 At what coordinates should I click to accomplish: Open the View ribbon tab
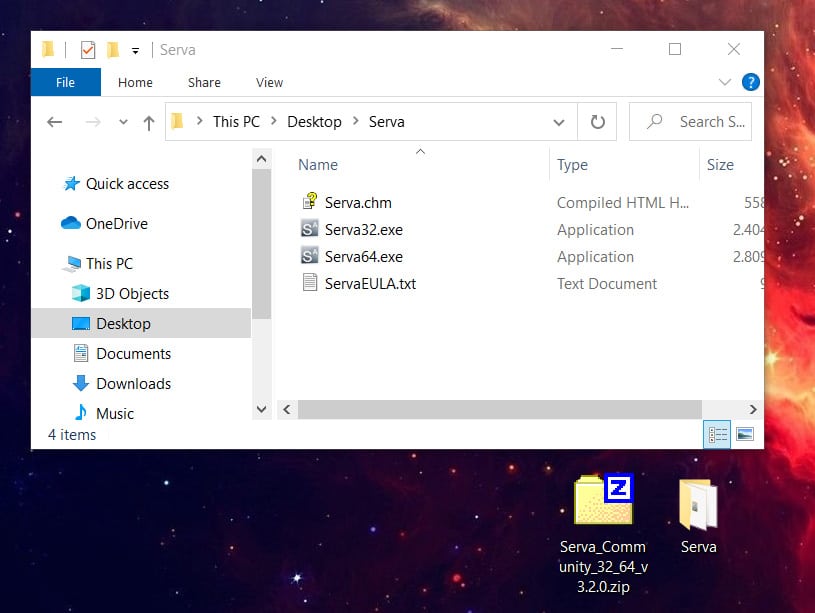pyautogui.click(x=269, y=82)
